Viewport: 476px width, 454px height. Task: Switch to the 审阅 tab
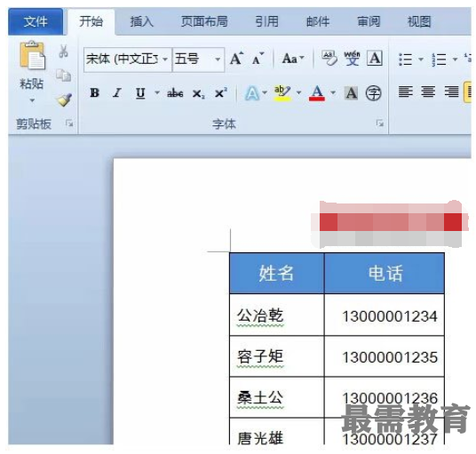369,21
